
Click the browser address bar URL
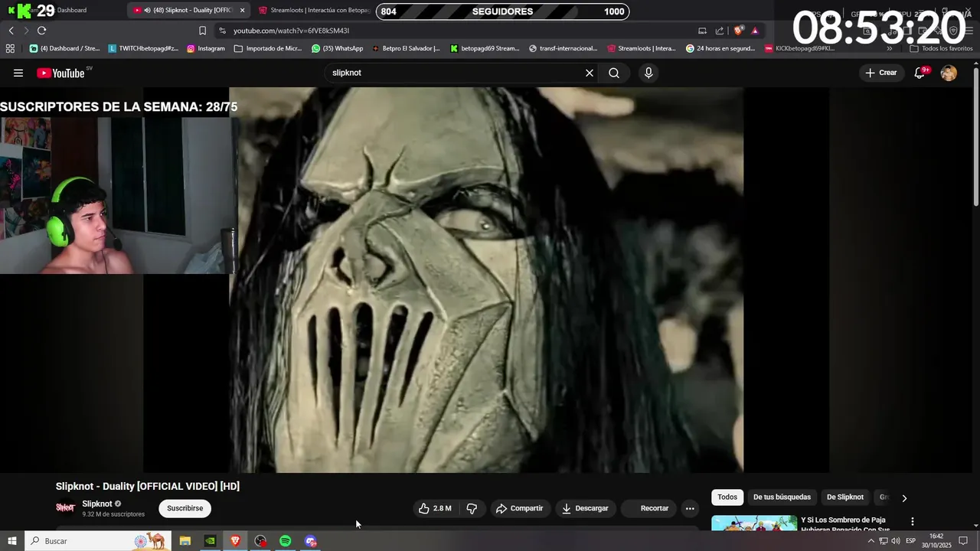point(291,31)
